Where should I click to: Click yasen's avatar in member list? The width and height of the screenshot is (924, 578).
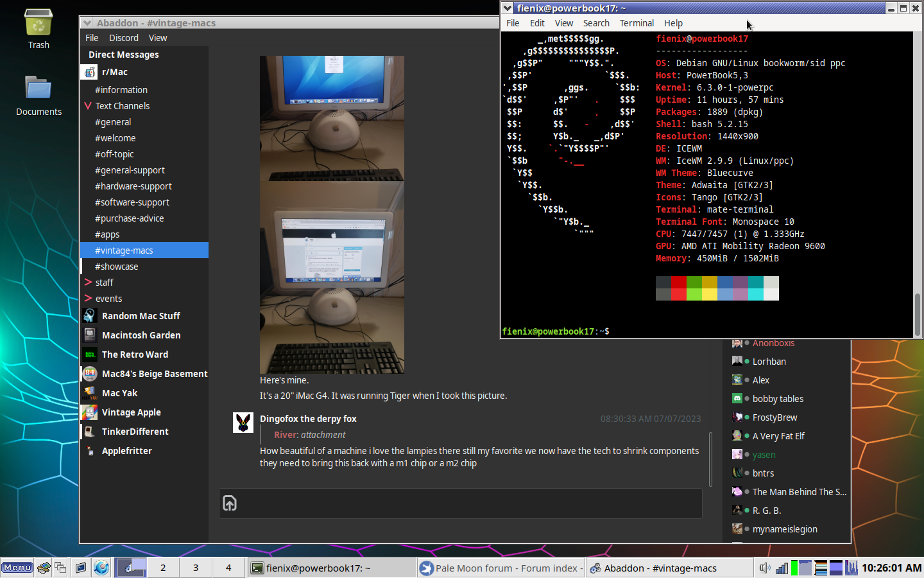click(x=737, y=455)
